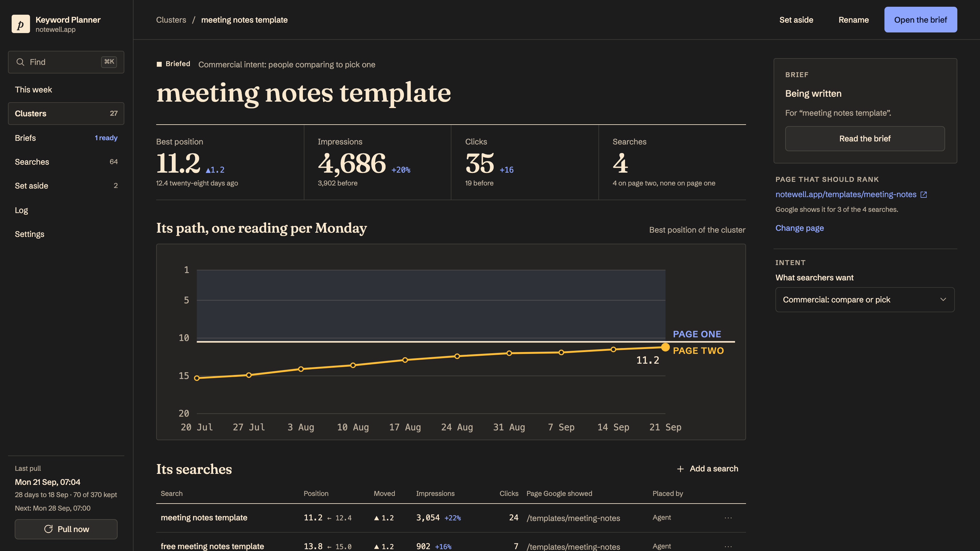Click the ⌘K shortcut badge
Viewport: 980px width, 551px height.
[x=109, y=62]
